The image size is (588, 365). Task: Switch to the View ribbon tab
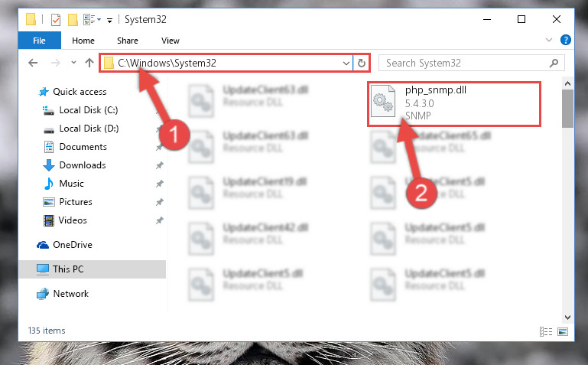click(171, 41)
